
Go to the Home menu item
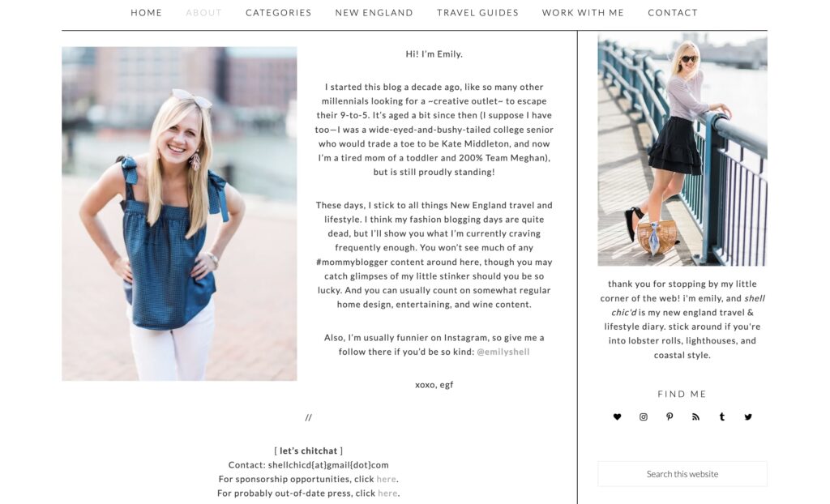pos(147,13)
